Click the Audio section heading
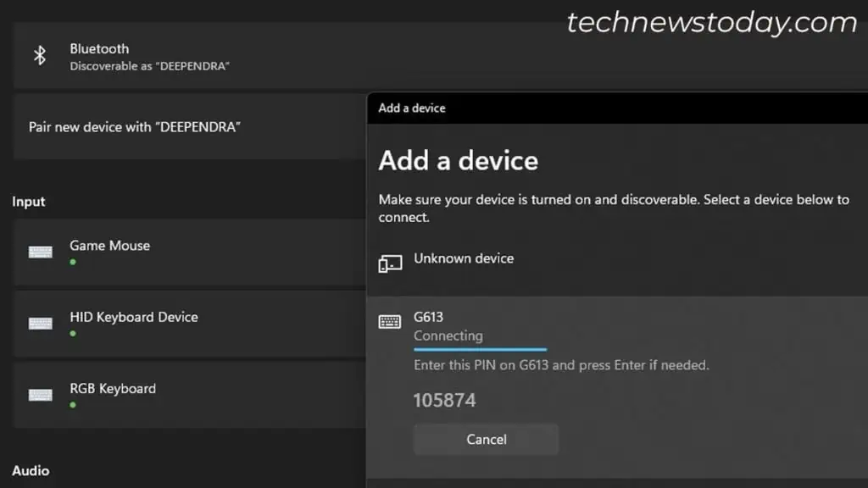The image size is (868, 488). pos(31,470)
